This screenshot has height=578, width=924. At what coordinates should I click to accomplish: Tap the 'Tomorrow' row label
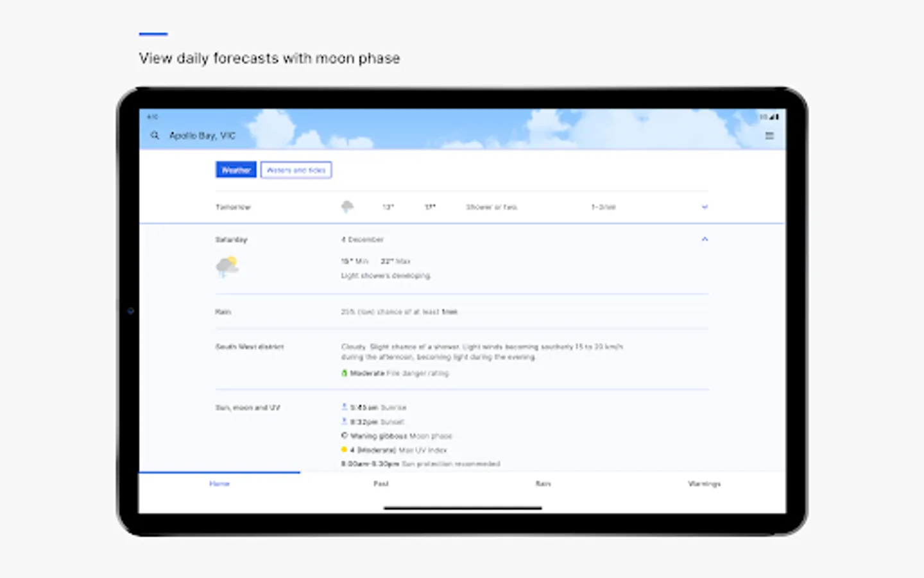click(x=233, y=207)
